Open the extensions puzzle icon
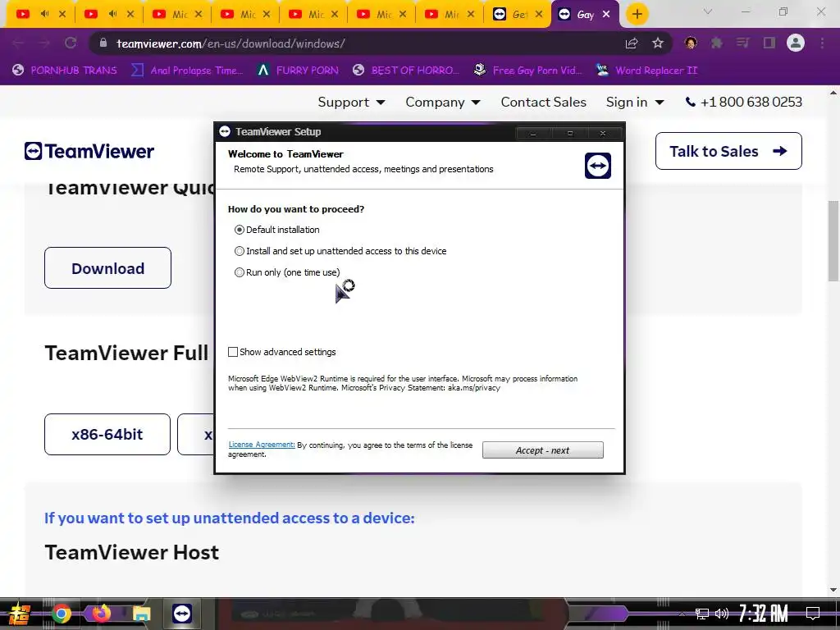840x630 pixels. click(x=716, y=43)
